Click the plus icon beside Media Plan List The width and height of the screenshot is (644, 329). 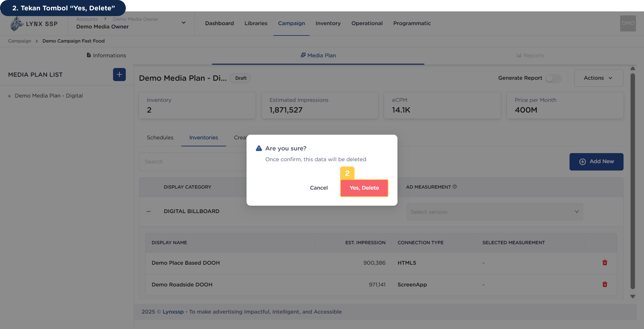[119, 74]
